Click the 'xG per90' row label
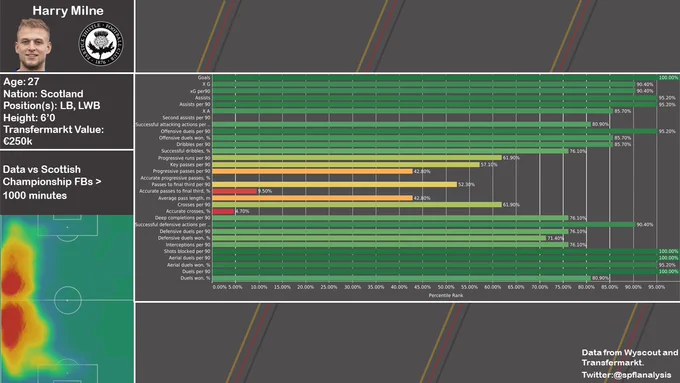The height and width of the screenshot is (383, 680). [x=200, y=91]
